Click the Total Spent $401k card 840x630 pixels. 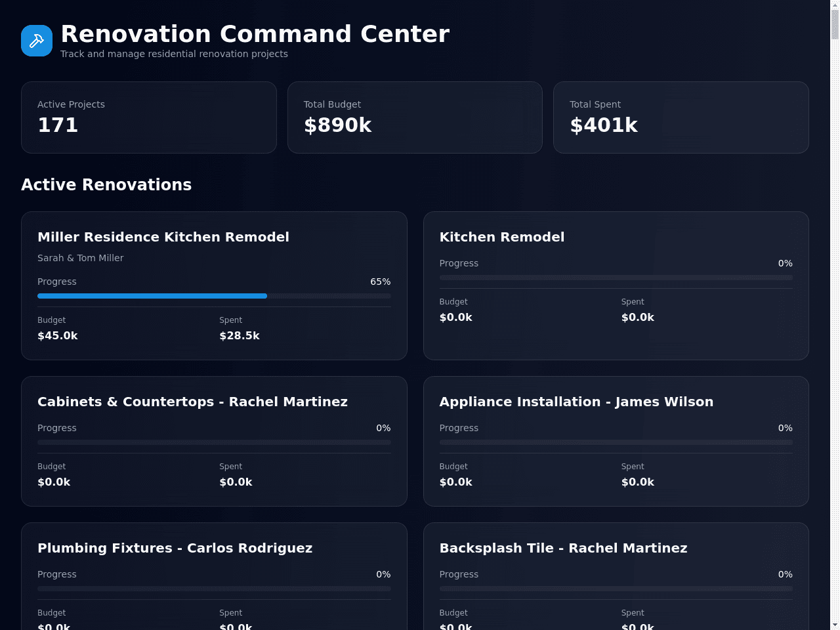(x=681, y=117)
